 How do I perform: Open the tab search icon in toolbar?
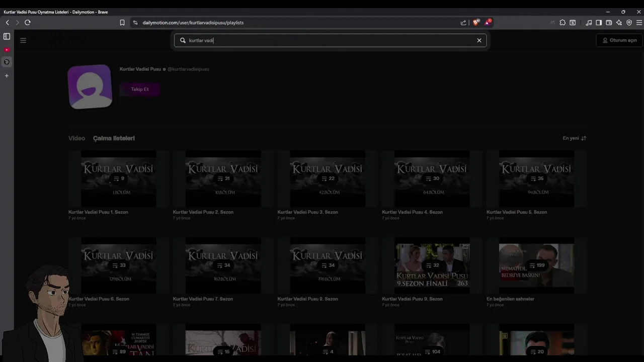[x=573, y=23]
